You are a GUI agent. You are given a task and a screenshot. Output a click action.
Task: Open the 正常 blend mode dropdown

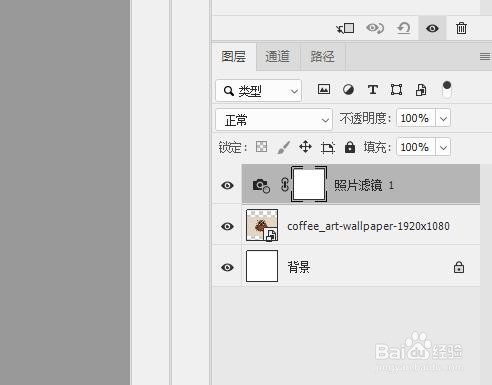pyautogui.click(x=274, y=120)
